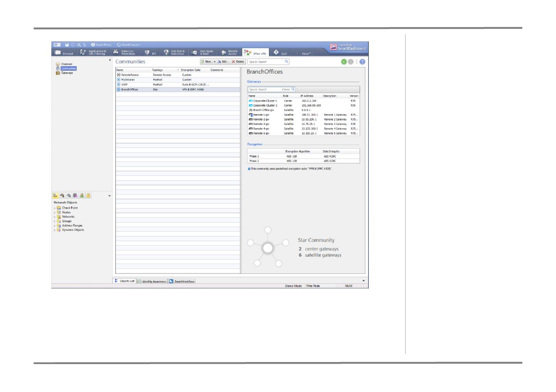556x392 pixels.
Task: Expand the Networks tree node
Action: (x=54, y=217)
